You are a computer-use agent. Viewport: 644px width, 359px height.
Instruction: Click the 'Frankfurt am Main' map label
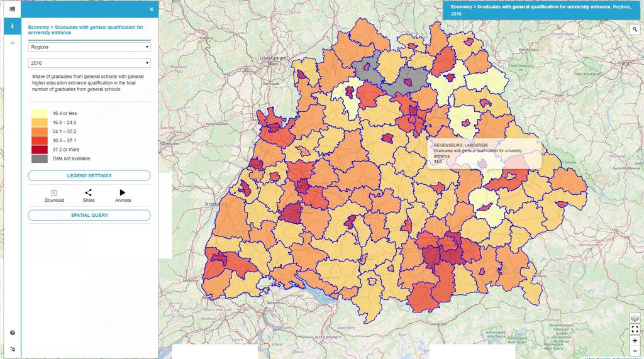click(273, 61)
